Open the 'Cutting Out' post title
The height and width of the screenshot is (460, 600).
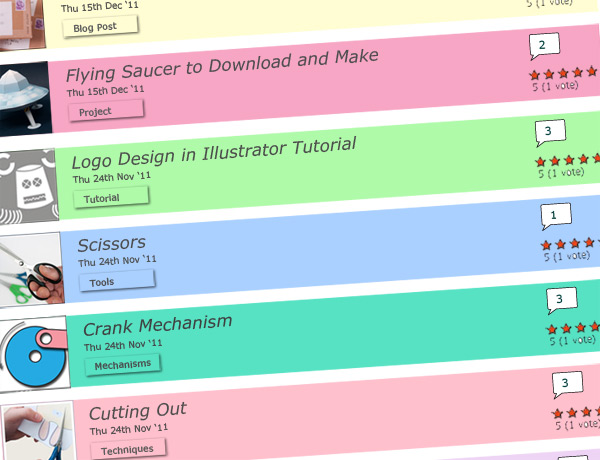coord(138,411)
